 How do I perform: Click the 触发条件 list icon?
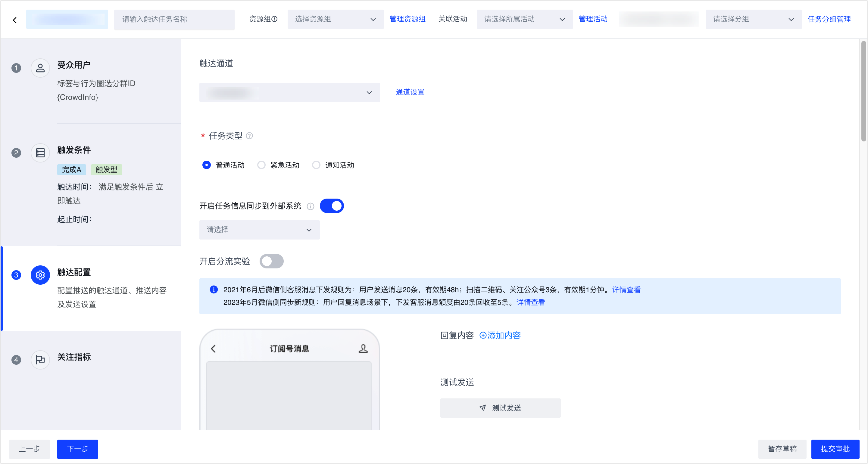click(40, 153)
